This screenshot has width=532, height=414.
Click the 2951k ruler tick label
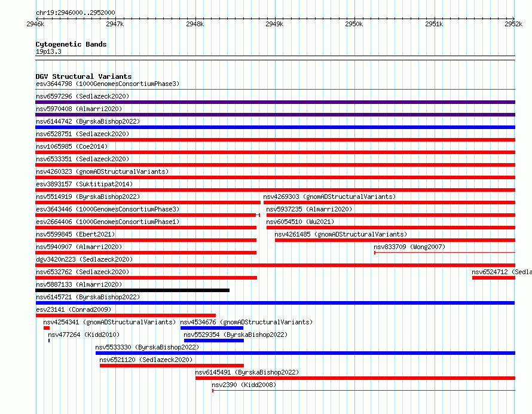[x=434, y=24]
